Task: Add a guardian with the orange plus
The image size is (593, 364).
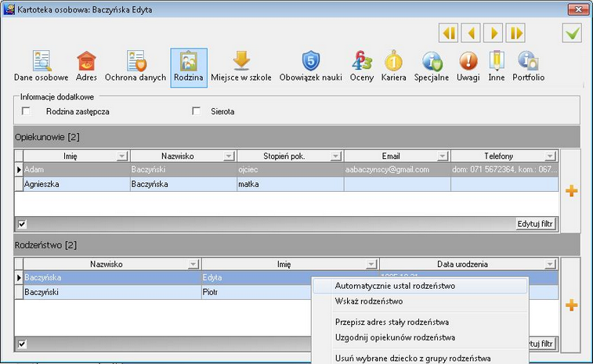Action: pyautogui.click(x=571, y=191)
